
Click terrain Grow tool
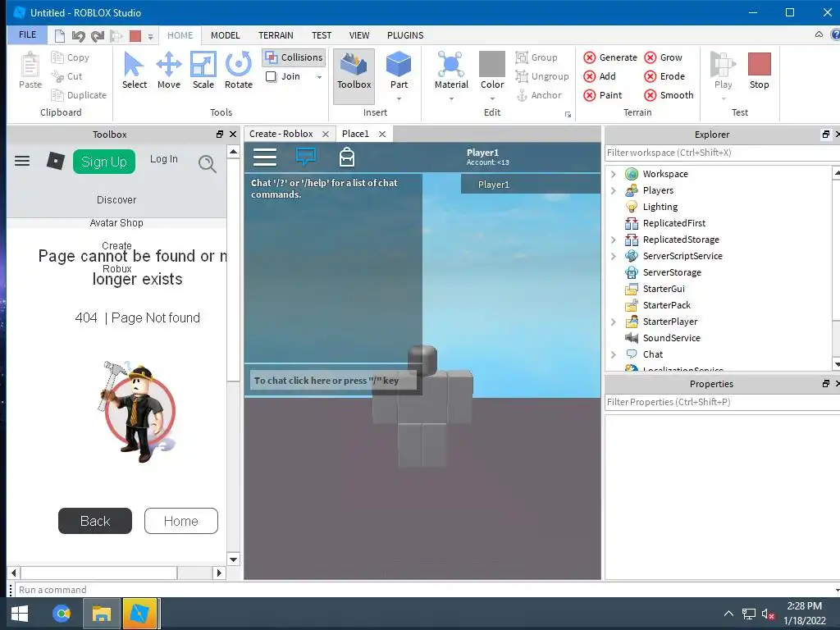(x=663, y=57)
